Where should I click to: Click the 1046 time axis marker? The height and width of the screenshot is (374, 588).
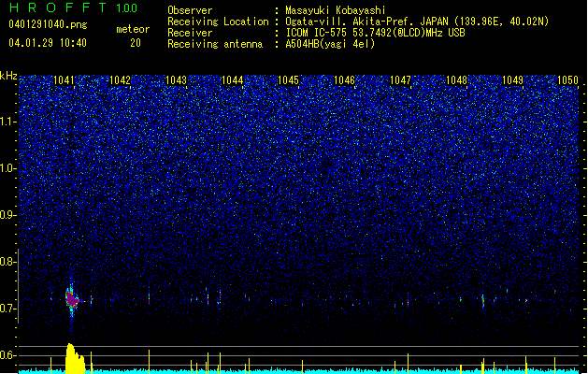point(344,80)
